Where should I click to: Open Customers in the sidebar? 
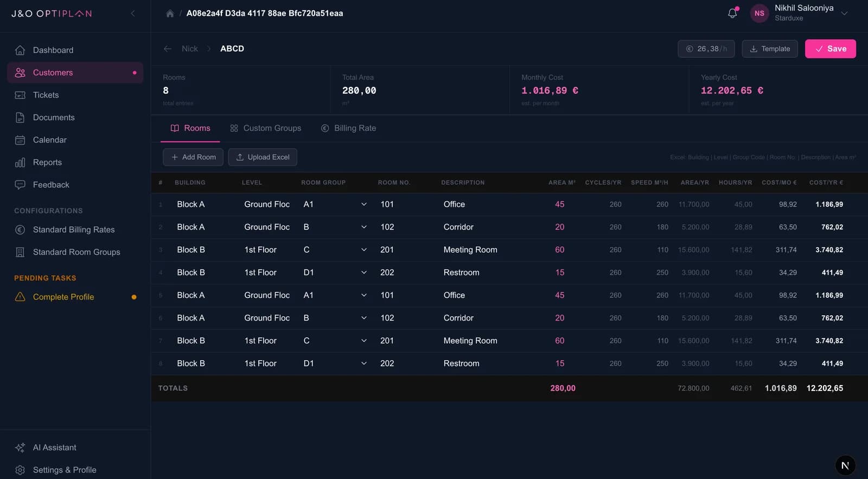click(75, 73)
